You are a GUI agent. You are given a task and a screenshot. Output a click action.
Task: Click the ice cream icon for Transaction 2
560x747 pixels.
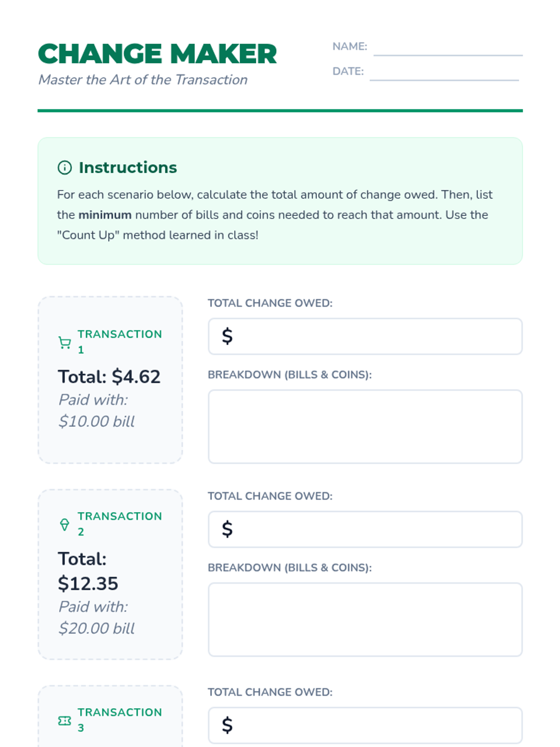(x=65, y=524)
